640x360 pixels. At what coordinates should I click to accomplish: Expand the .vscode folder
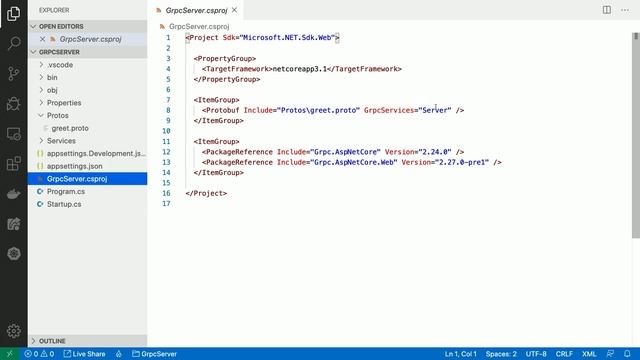(x=87, y=65)
